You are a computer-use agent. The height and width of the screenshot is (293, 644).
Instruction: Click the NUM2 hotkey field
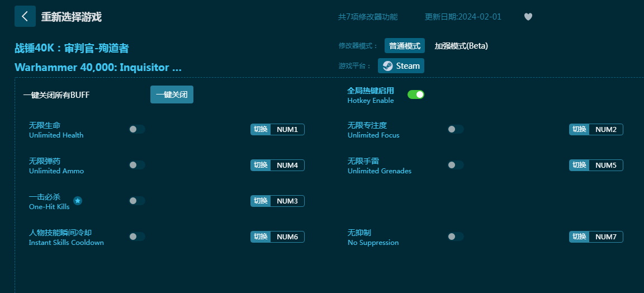[606, 130]
